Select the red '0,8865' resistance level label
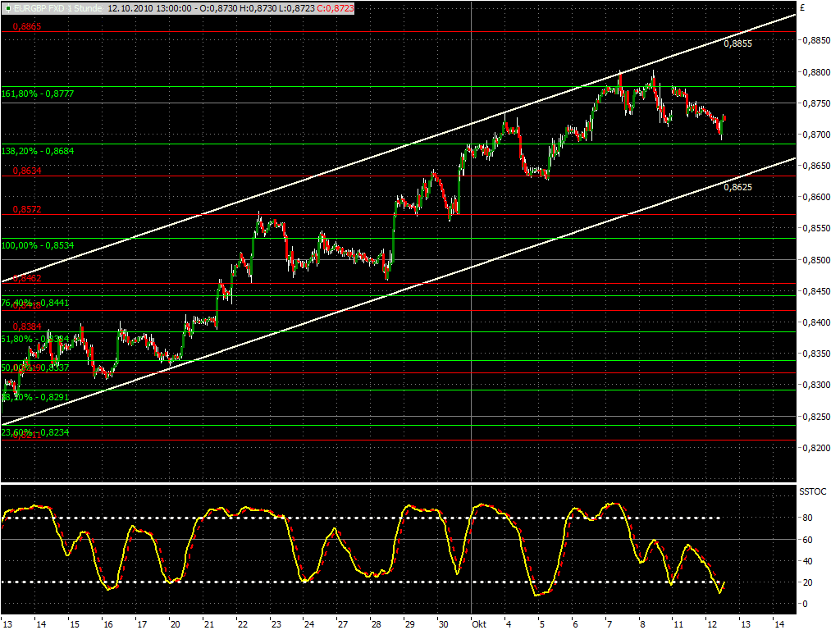This screenshot has height=630, width=840. coord(27,26)
